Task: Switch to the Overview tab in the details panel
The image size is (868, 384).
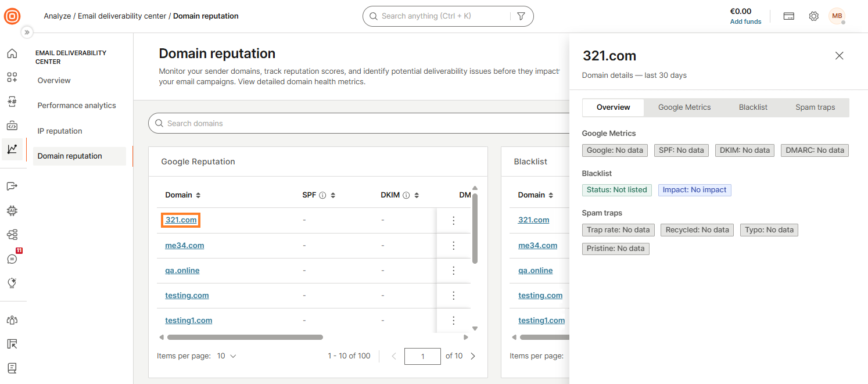Action: coord(613,107)
